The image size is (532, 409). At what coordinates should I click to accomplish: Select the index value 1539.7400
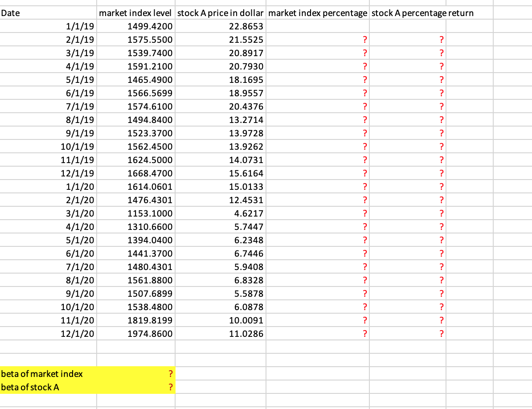pyautogui.click(x=136, y=53)
